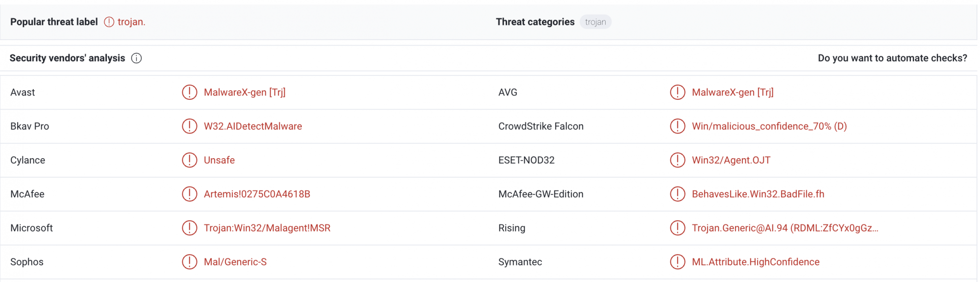Click the ESET-NOD32 detection alert icon

[x=678, y=160]
